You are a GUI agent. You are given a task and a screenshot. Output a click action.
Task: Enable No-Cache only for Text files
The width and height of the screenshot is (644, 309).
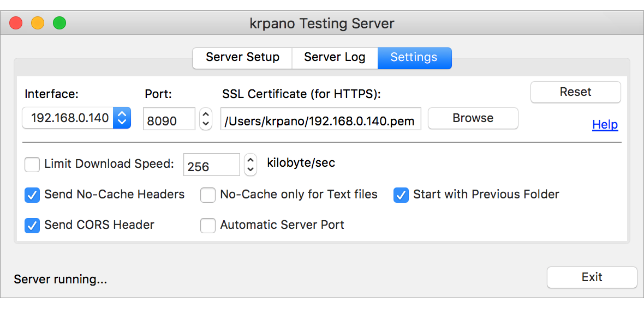[x=208, y=195]
